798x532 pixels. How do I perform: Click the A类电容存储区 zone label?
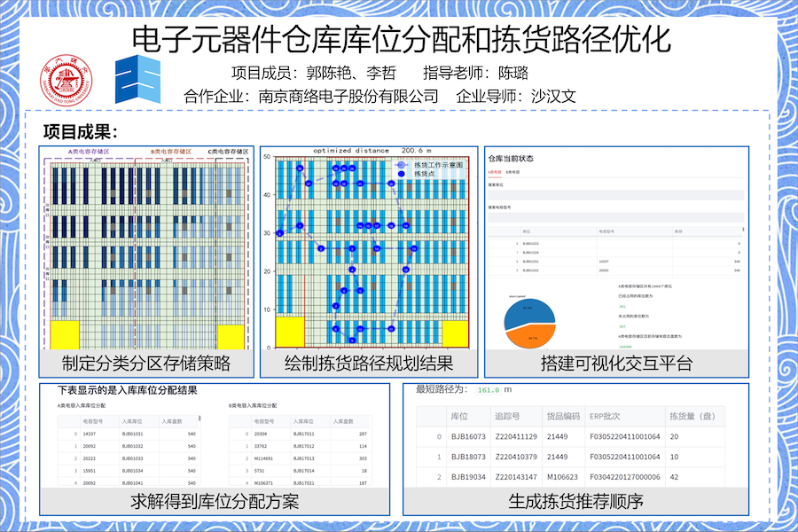(89, 152)
